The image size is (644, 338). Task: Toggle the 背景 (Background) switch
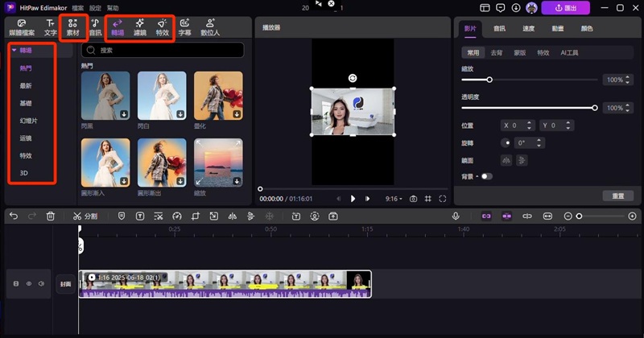[487, 175]
